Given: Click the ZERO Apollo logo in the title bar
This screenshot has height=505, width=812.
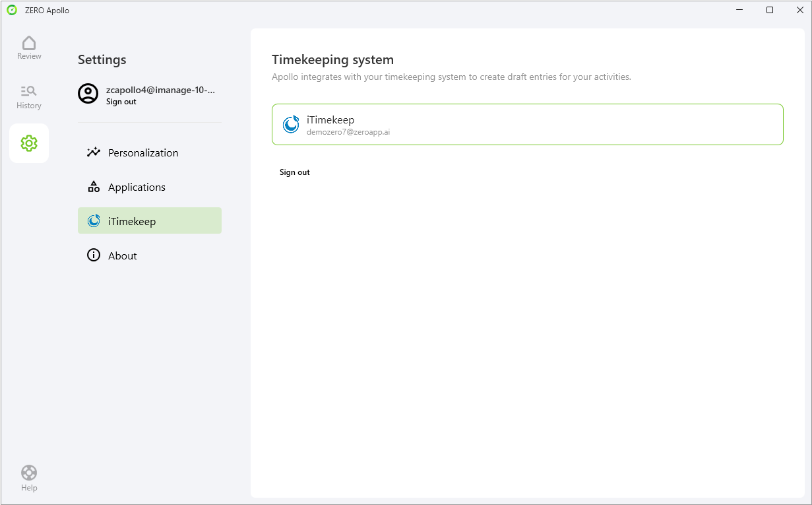Looking at the screenshot, I should pyautogui.click(x=12, y=10).
